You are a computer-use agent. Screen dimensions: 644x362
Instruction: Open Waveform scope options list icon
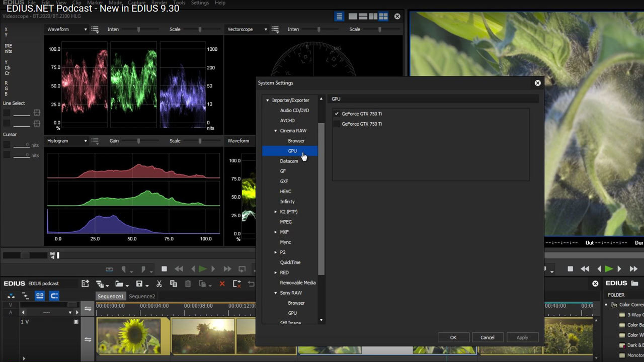click(95, 29)
